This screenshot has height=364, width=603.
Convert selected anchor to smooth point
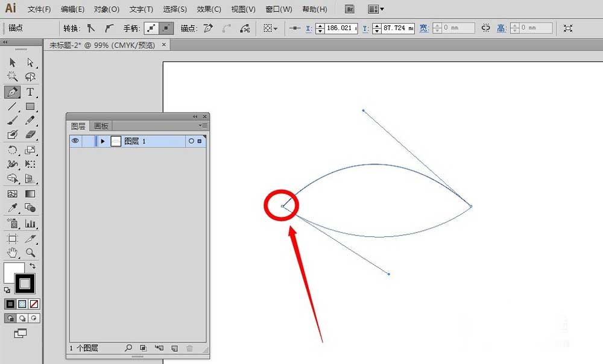click(109, 28)
